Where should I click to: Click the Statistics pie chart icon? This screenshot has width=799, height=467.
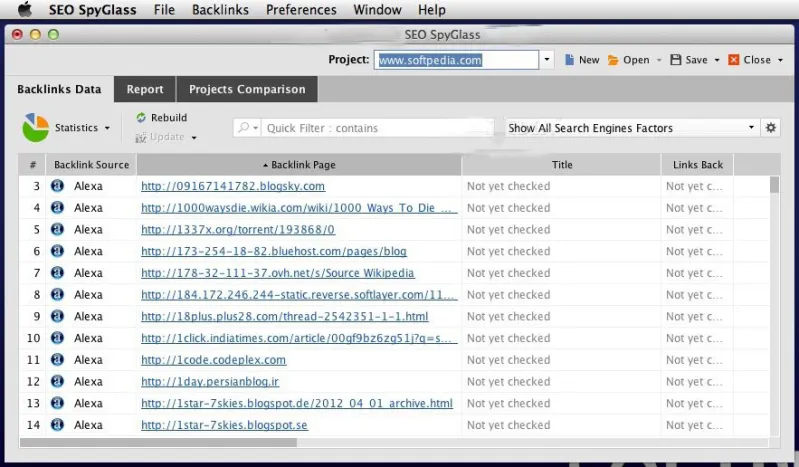[35, 127]
